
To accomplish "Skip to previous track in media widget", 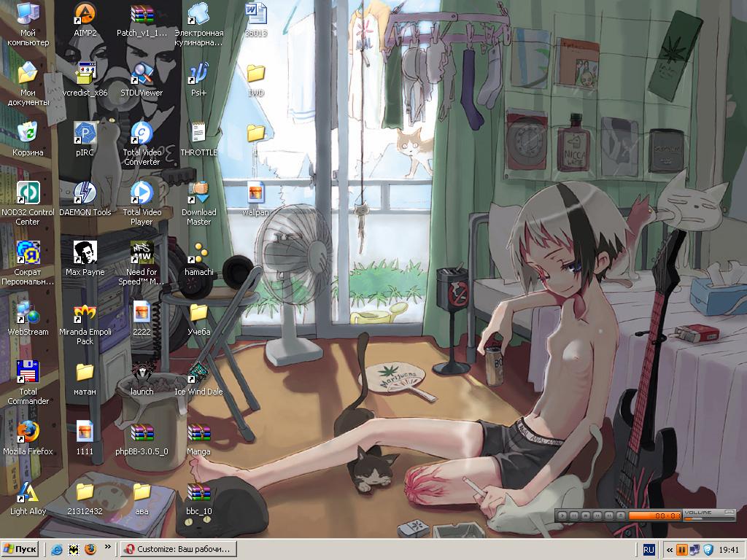I will [x=597, y=516].
